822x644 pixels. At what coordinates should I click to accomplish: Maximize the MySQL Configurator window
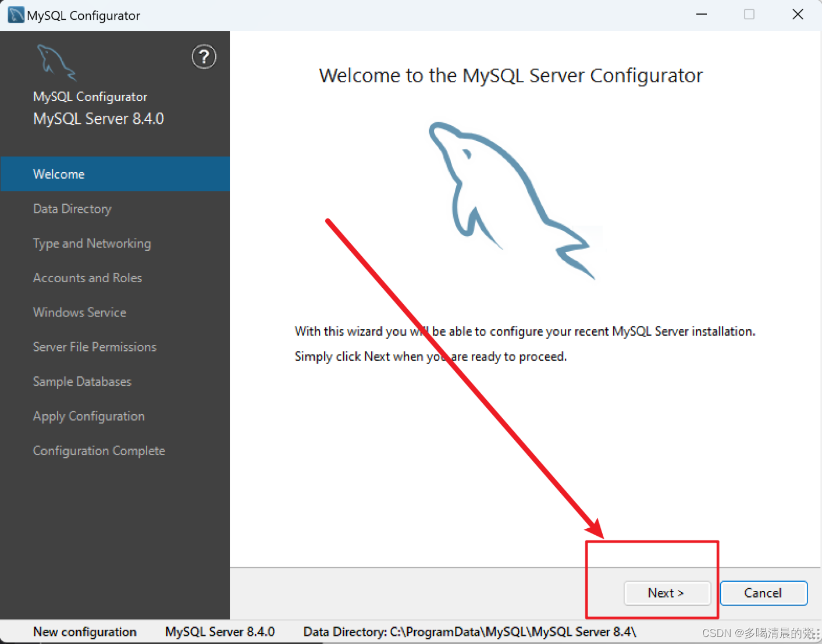point(749,15)
